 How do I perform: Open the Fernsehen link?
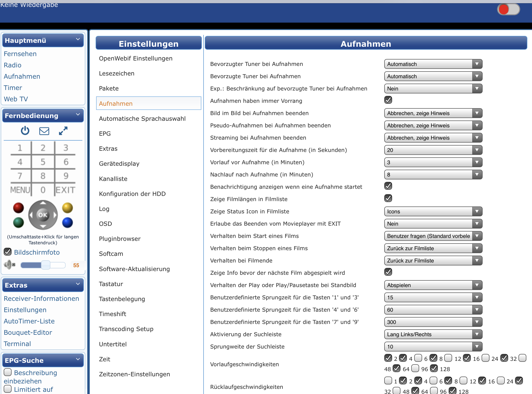point(20,54)
